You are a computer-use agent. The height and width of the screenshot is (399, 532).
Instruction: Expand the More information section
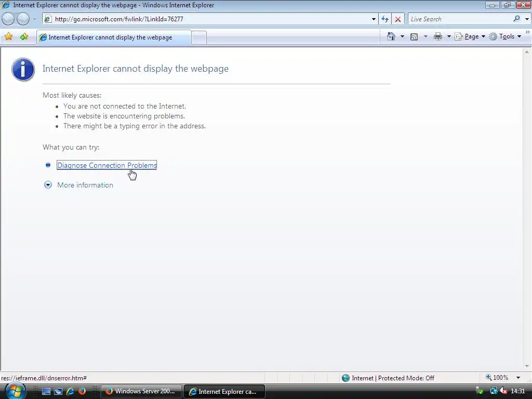click(x=48, y=185)
